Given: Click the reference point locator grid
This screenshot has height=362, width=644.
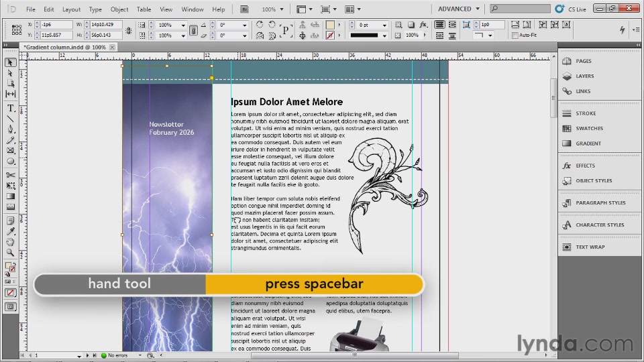Looking at the screenshot, I should [16, 29].
